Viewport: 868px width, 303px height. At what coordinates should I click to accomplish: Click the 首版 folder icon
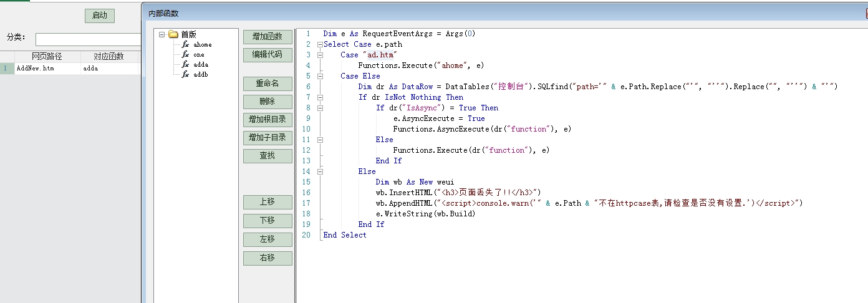pos(173,35)
